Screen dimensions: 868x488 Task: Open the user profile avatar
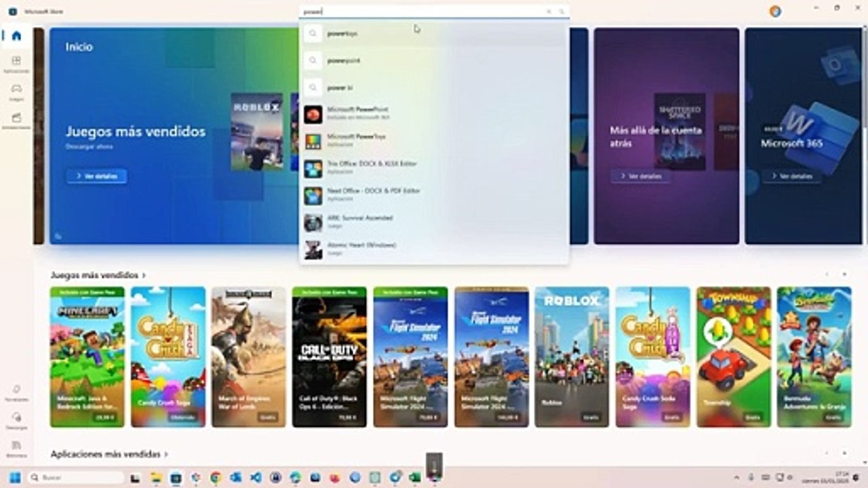(x=775, y=11)
